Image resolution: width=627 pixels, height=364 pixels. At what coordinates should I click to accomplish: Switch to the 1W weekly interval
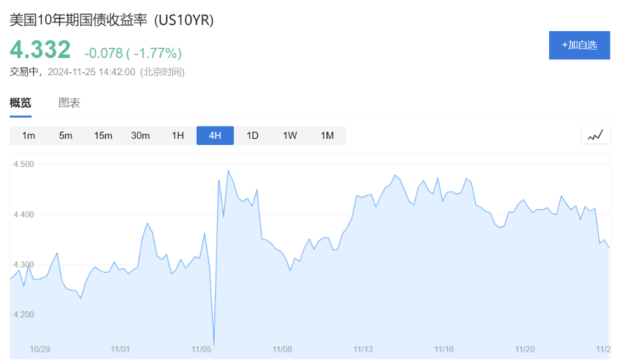point(290,136)
